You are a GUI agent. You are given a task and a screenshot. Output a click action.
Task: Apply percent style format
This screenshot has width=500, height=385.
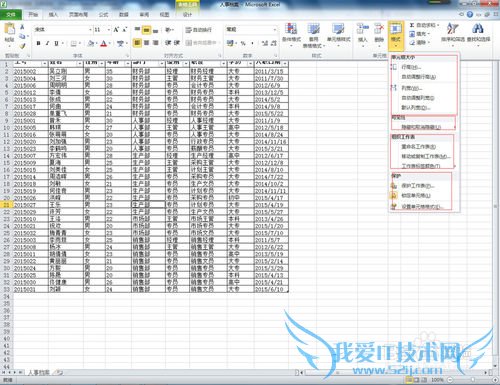click(243, 43)
